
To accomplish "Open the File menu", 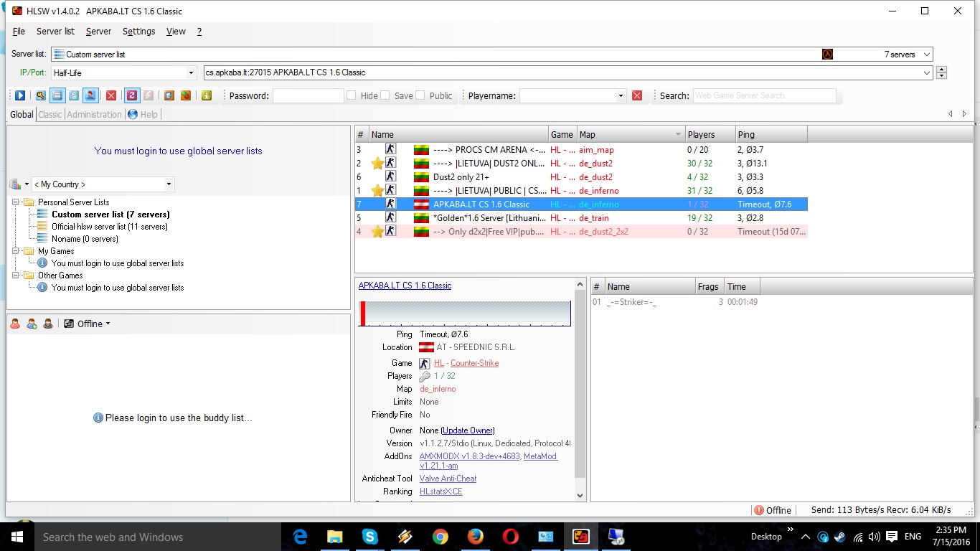I will tap(19, 32).
